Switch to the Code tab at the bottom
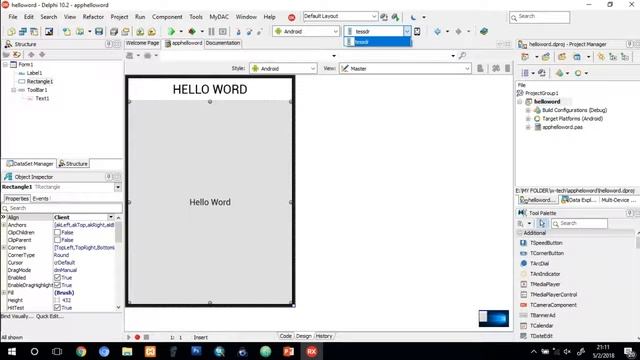The width and height of the screenshot is (640, 360). (286, 336)
